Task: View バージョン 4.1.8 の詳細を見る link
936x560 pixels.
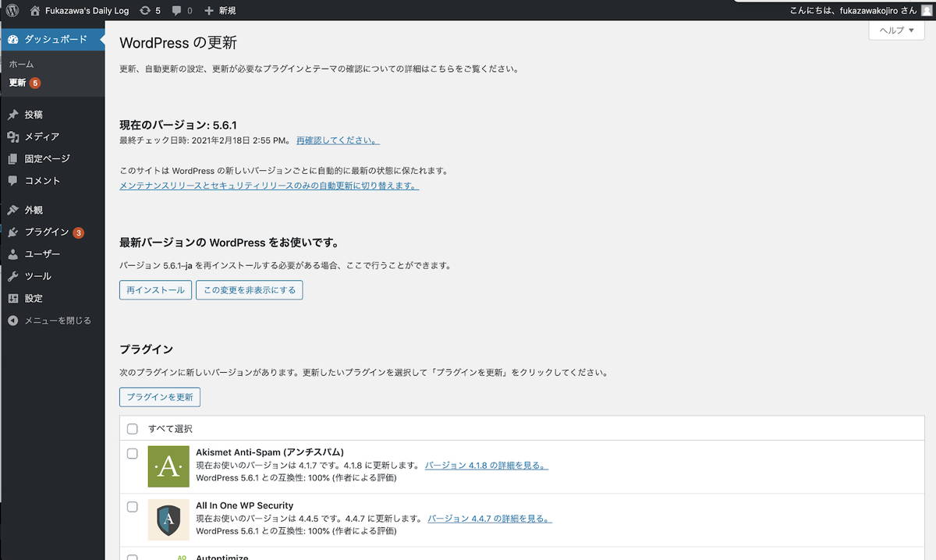Action: click(x=486, y=466)
